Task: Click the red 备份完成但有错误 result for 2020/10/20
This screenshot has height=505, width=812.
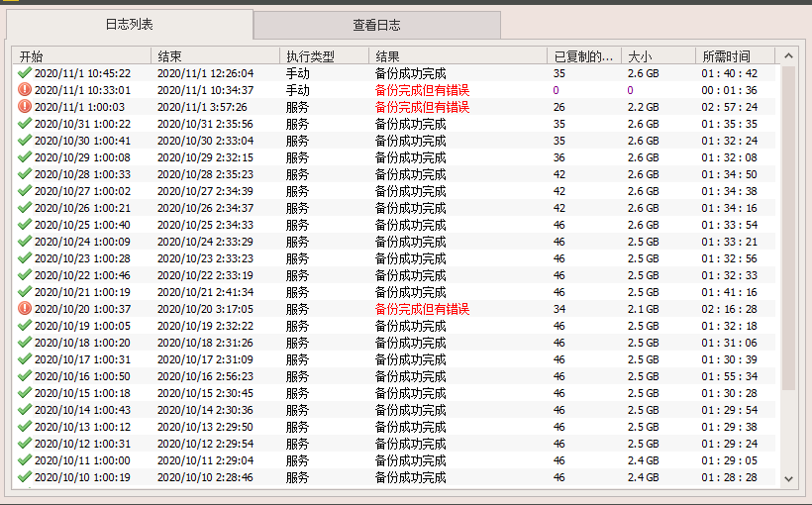Action: 422,309
